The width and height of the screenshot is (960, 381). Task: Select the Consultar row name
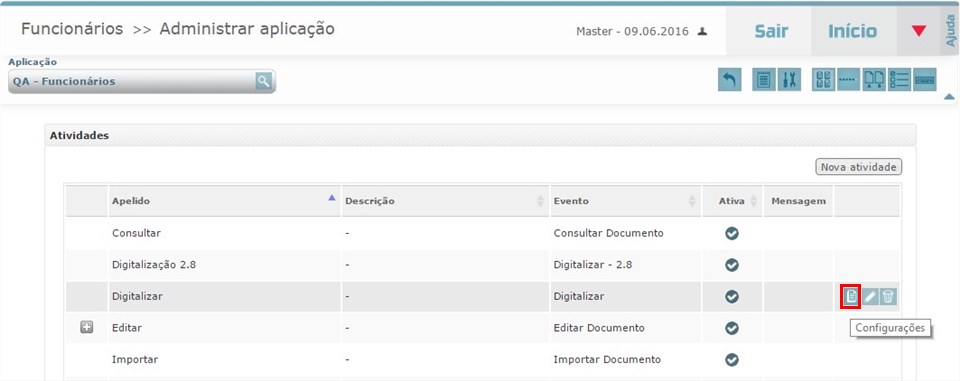(137, 233)
